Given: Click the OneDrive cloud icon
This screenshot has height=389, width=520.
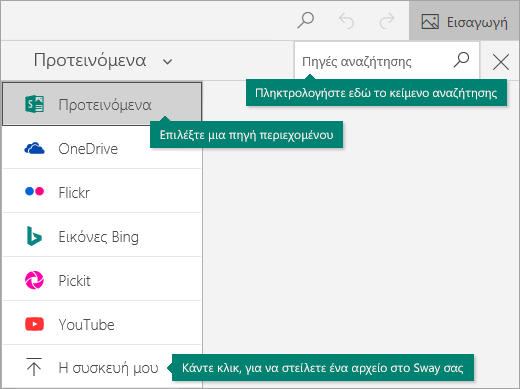Looking at the screenshot, I should tap(34, 148).
